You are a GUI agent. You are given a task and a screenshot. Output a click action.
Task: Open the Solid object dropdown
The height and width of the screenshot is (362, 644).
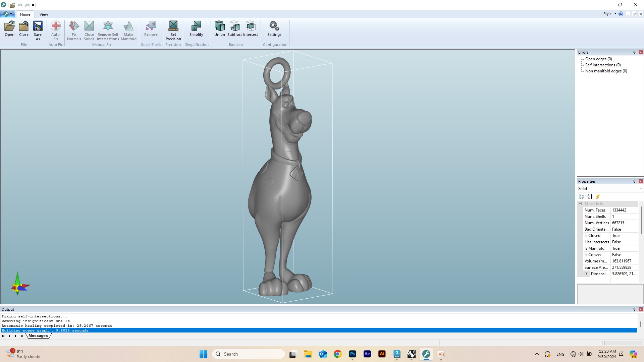(610, 189)
